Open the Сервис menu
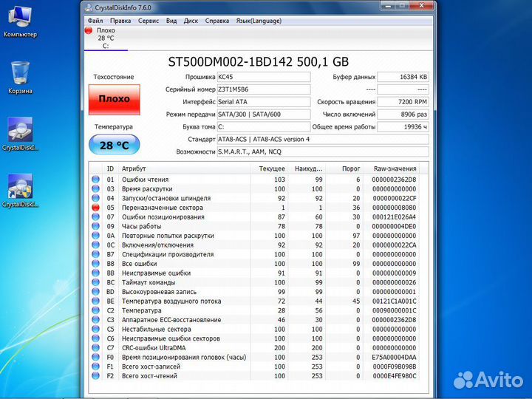Screen dimensions: 532x399 149,21
